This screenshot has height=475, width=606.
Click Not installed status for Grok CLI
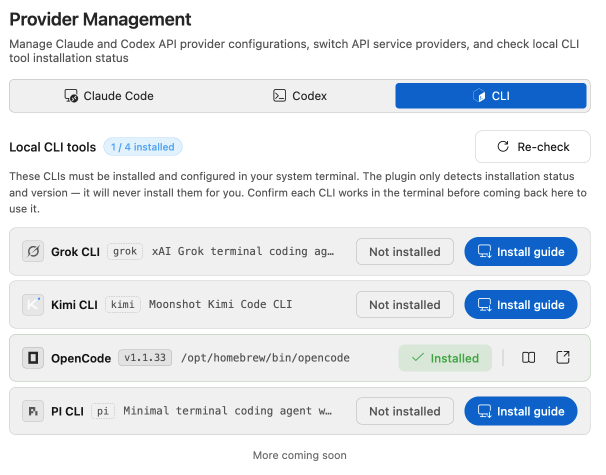(x=405, y=252)
